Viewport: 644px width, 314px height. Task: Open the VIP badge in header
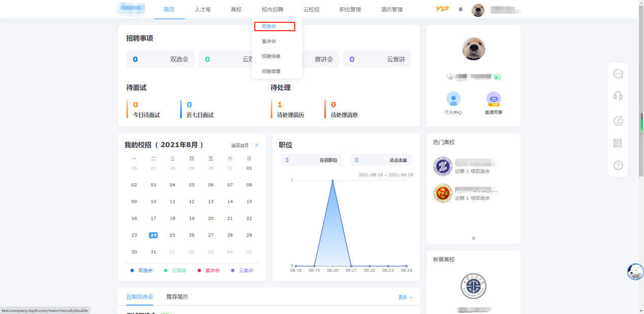[442, 9]
